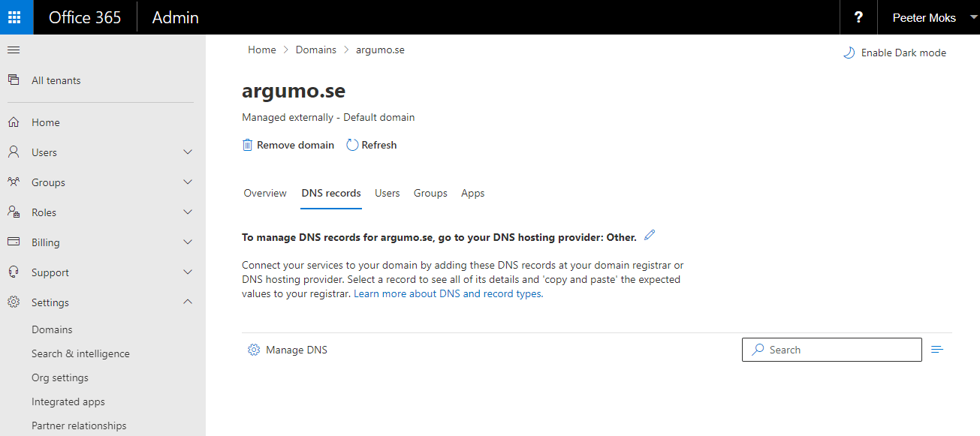Viewport: 980px width, 436px height.
Task: Collapse the Settings menu chevron
Action: coord(188,302)
